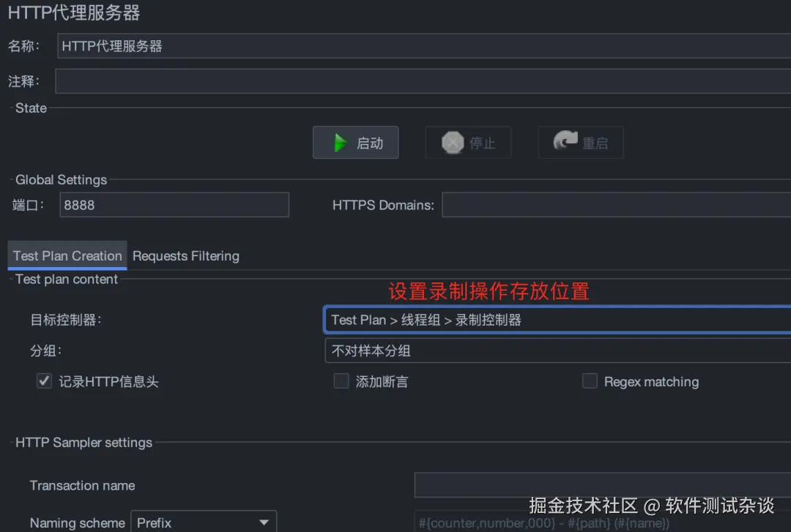Click the 端口 field showing 8888
This screenshot has height=532, width=791.
coord(174,205)
